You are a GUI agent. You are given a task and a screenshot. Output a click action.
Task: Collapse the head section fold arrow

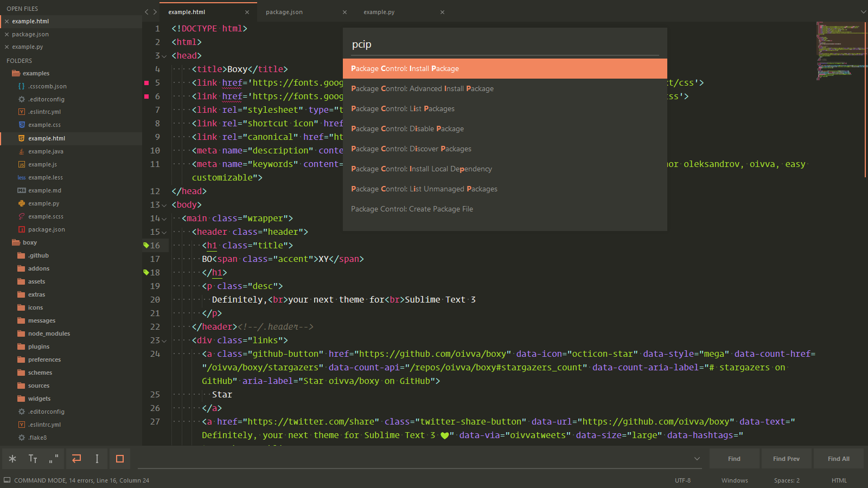click(164, 55)
